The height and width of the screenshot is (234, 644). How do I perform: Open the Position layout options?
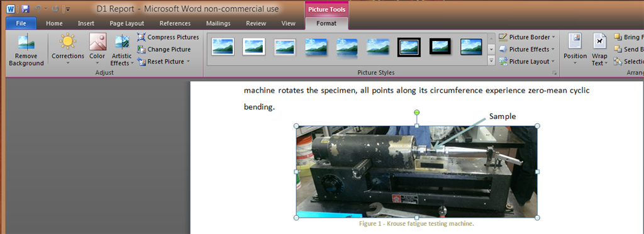coord(575,49)
